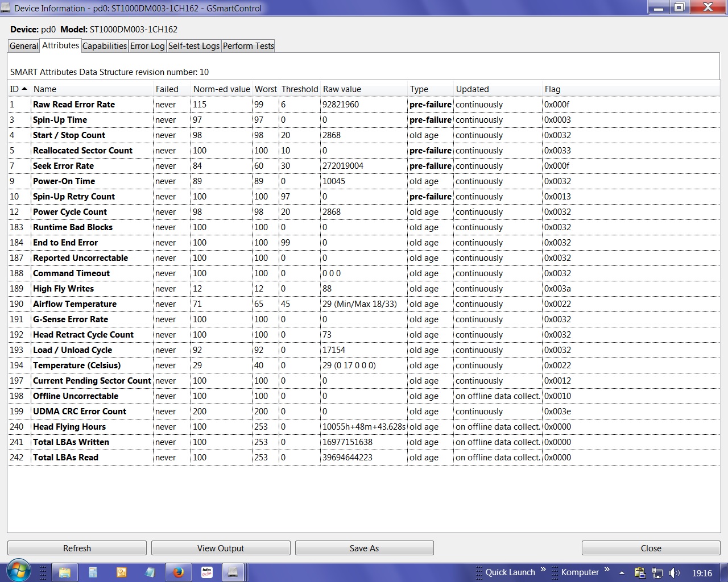Select the Seek Error Rate row

(x=364, y=166)
